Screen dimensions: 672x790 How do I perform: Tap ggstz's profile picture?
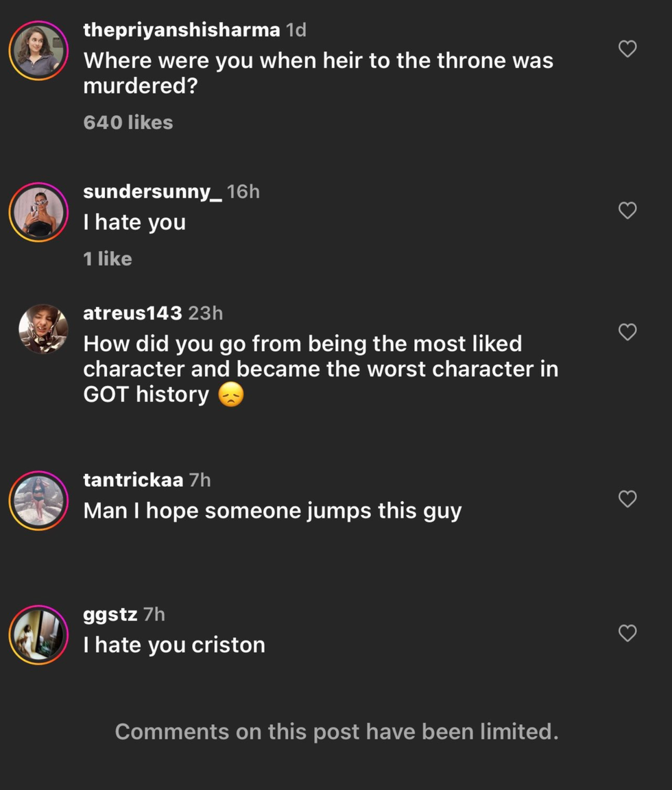38,634
